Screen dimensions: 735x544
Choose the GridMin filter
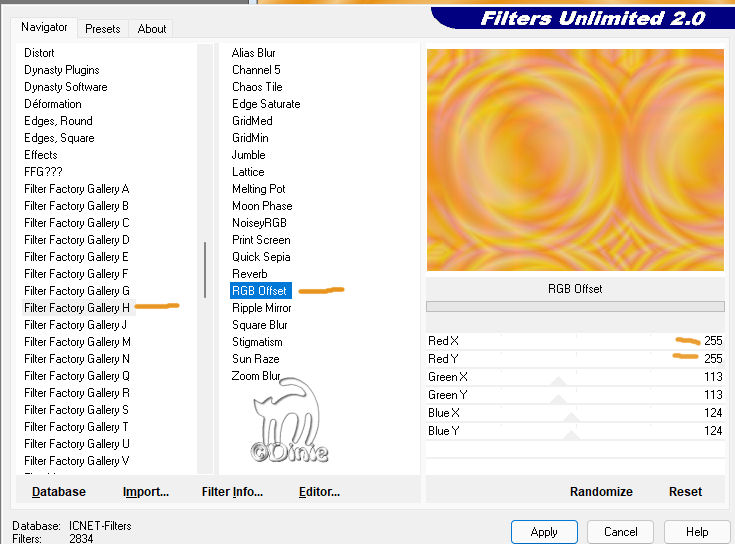(x=250, y=138)
